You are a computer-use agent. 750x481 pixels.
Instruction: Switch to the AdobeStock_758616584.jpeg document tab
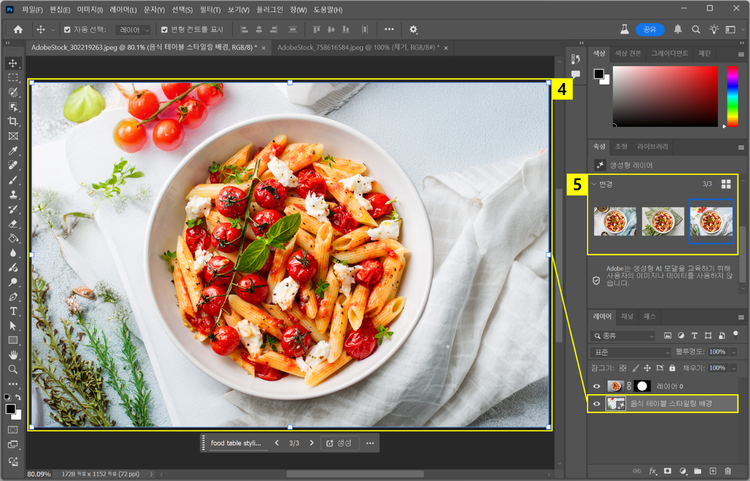(358, 48)
